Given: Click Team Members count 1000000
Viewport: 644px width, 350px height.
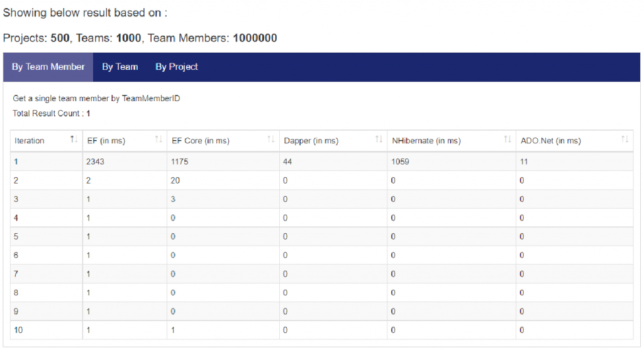Looking at the screenshot, I should pyautogui.click(x=255, y=38).
